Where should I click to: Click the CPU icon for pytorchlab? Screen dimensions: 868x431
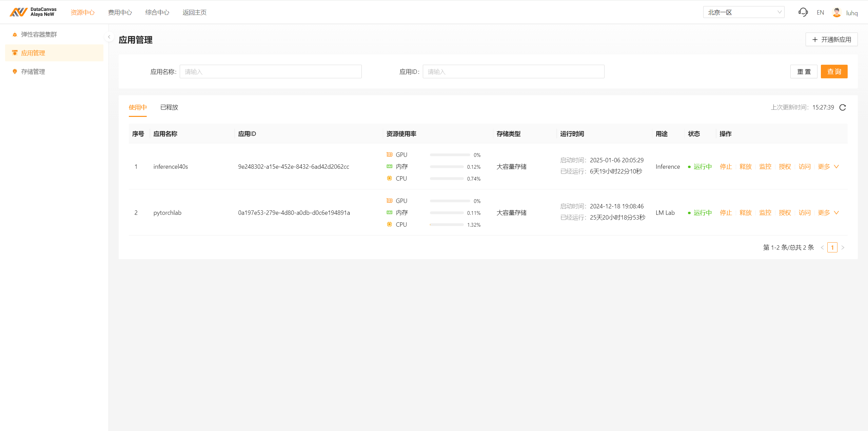tap(390, 224)
